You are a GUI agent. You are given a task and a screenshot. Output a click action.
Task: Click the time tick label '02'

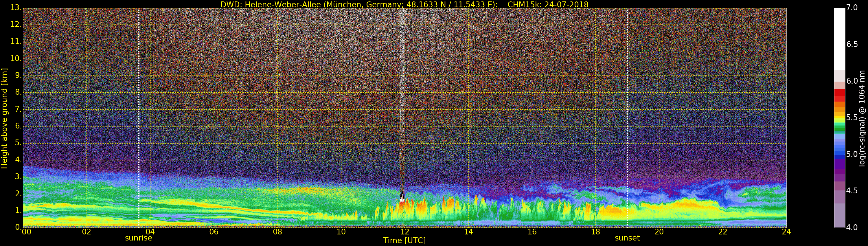[x=87, y=232]
